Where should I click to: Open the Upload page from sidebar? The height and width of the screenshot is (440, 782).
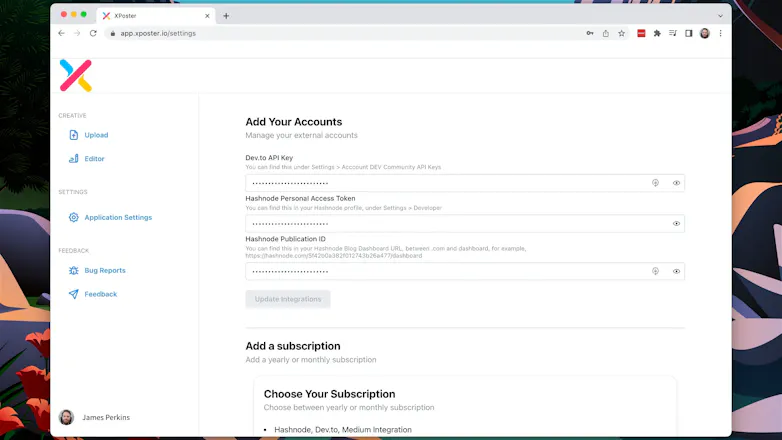pyautogui.click(x=96, y=135)
